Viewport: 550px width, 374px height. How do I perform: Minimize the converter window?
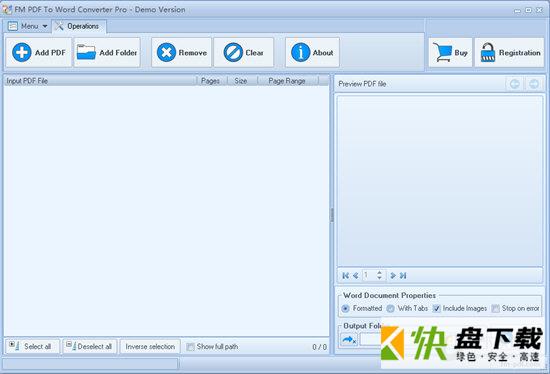pyautogui.click(x=517, y=11)
